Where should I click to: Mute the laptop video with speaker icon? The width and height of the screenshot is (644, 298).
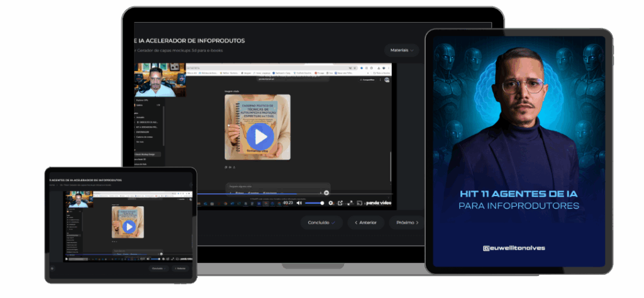(300, 203)
